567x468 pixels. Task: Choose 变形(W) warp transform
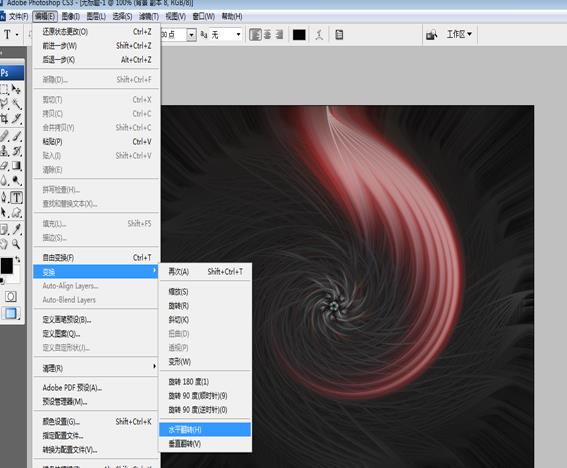click(x=205, y=362)
